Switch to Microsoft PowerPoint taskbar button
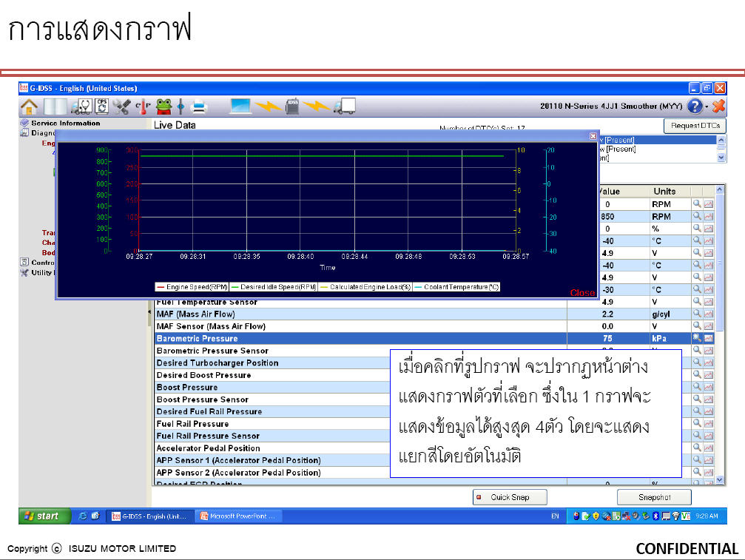745x560 pixels. click(239, 516)
